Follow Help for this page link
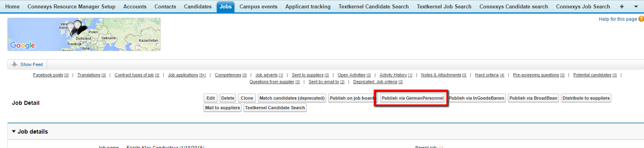Viewport: 644px width, 148px height. coord(618,19)
